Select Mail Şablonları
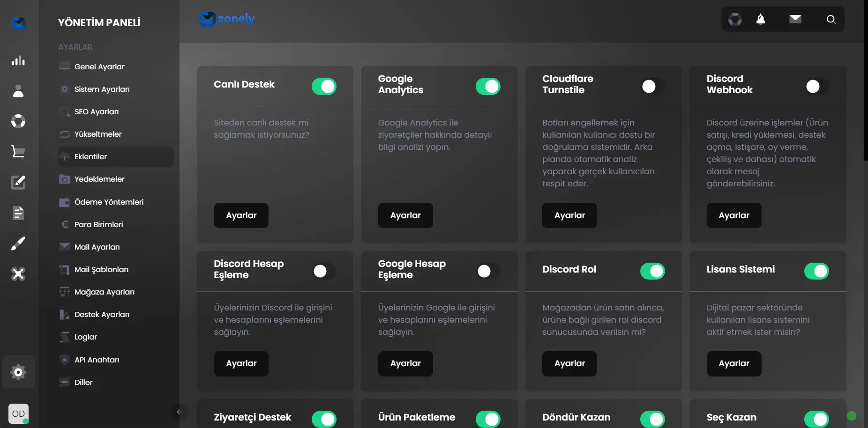Image resolution: width=868 pixels, height=428 pixels. [116, 269]
